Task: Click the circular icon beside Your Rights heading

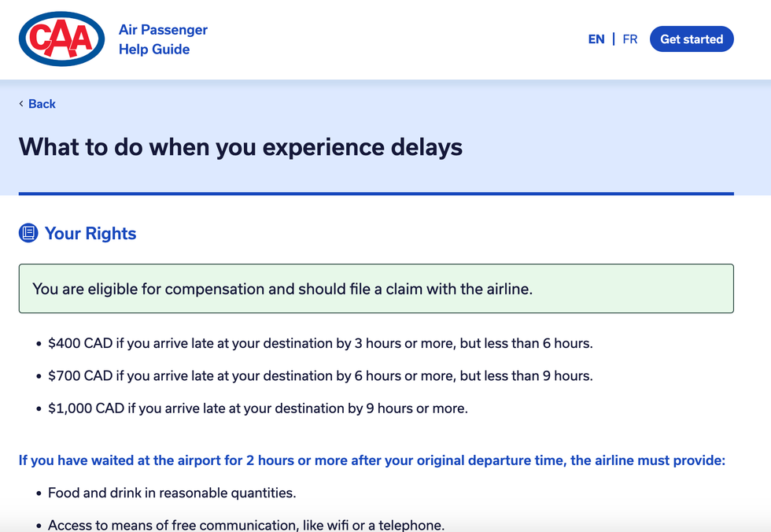Action: click(28, 233)
